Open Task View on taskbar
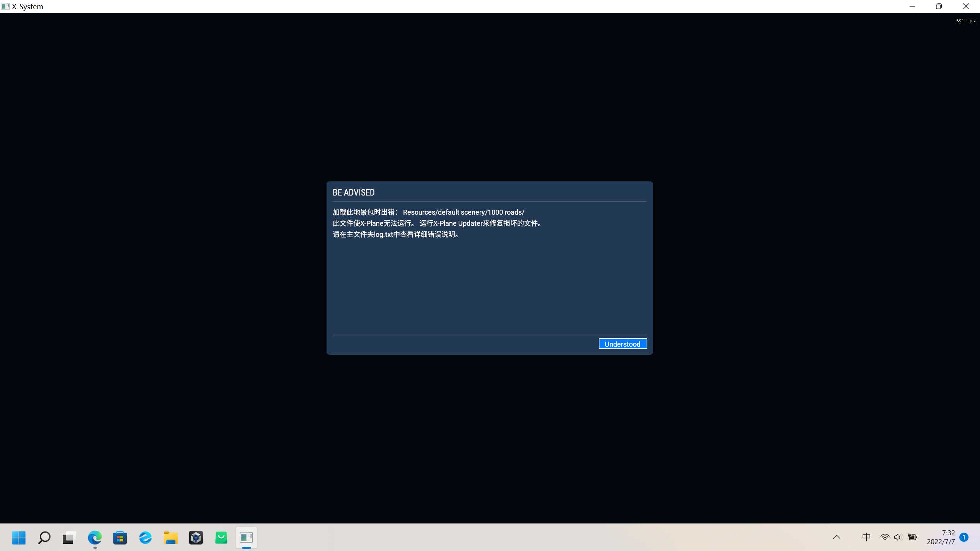This screenshot has height=551, width=980. click(x=69, y=538)
